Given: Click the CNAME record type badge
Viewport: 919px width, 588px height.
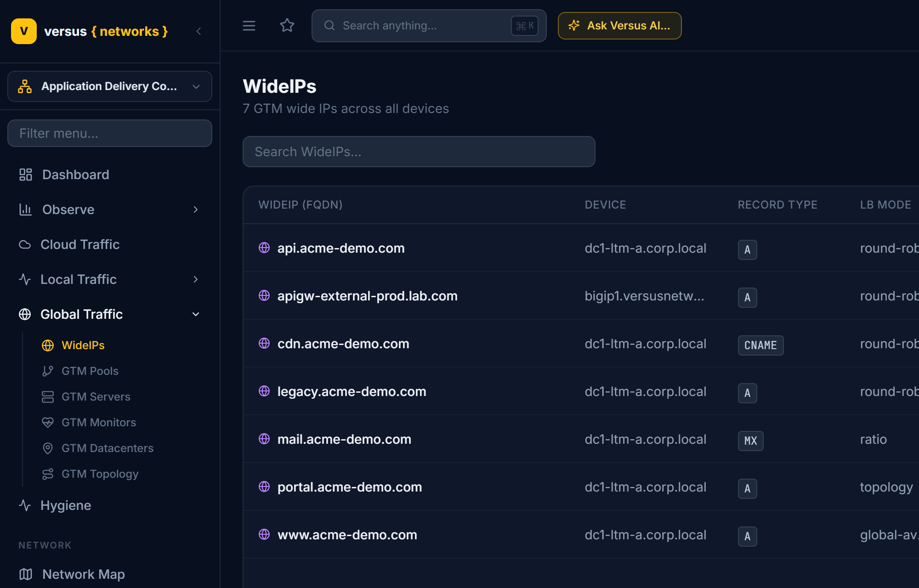Looking at the screenshot, I should (760, 345).
